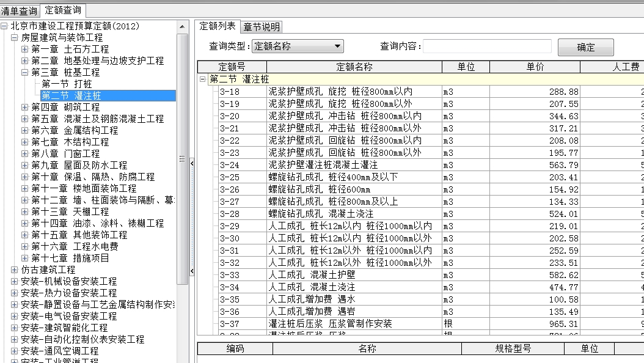Expand 第二章 地基处理与边坡支护工程

[24, 61]
